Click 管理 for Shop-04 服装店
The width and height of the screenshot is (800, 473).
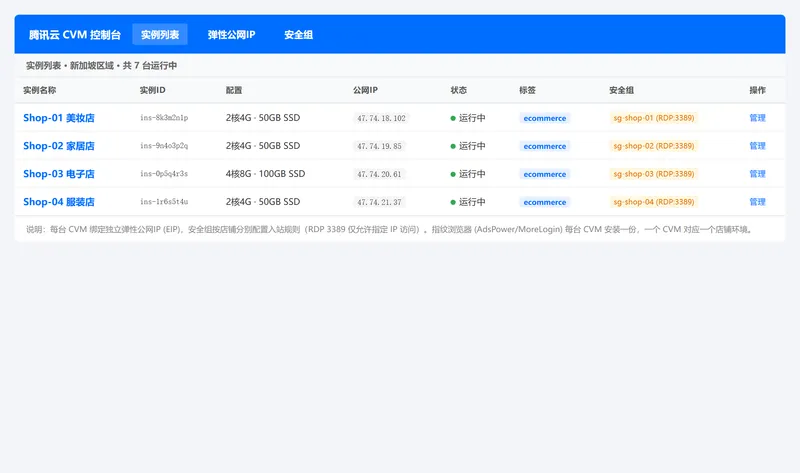(757, 202)
